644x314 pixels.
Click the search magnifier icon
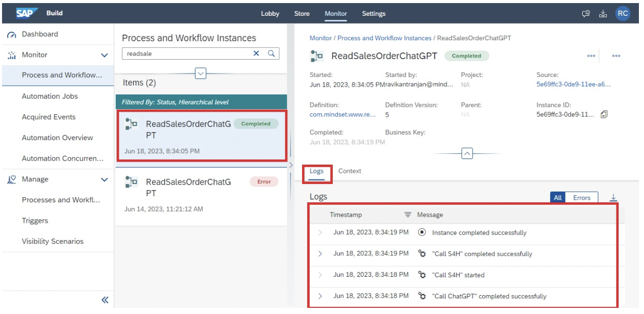pyautogui.click(x=271, y=54)
